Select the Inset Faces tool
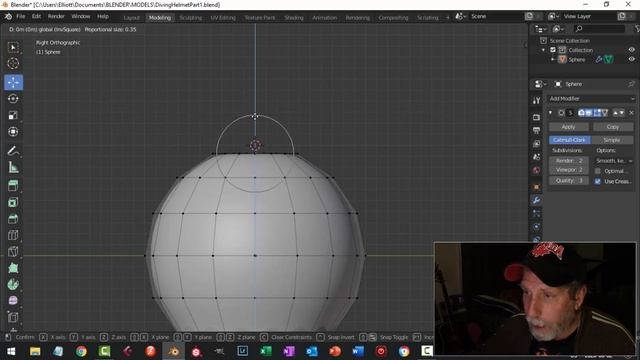640x360 pixels. 13,202
